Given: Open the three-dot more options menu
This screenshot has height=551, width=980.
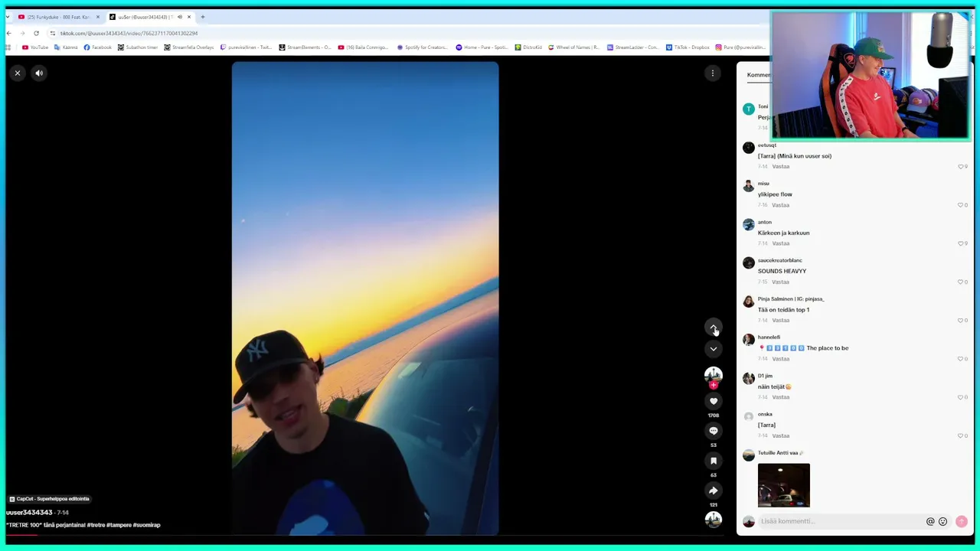Looking at the screenshot, I should [x=713, y=73].
